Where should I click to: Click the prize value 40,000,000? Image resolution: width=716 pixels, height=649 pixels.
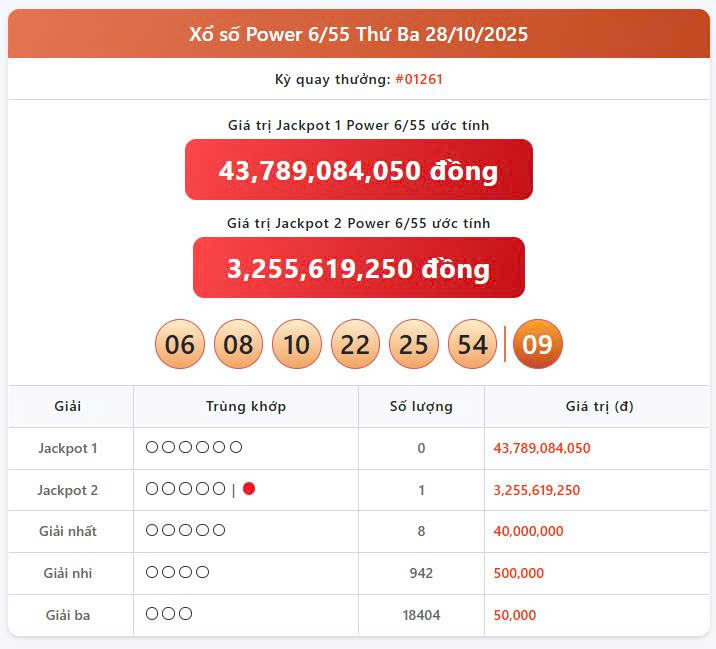[x=528, y=531]
